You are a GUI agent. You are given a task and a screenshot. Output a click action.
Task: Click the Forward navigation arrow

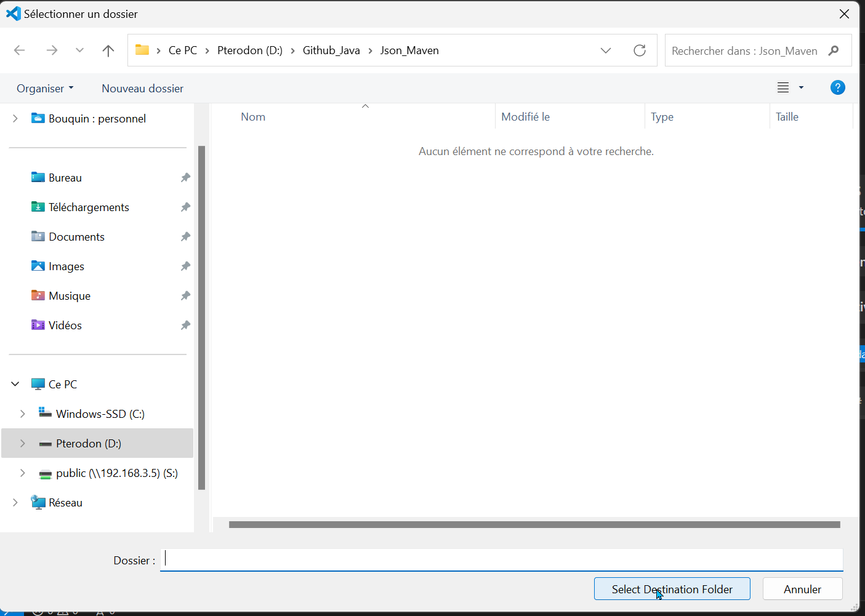point(52,50)
